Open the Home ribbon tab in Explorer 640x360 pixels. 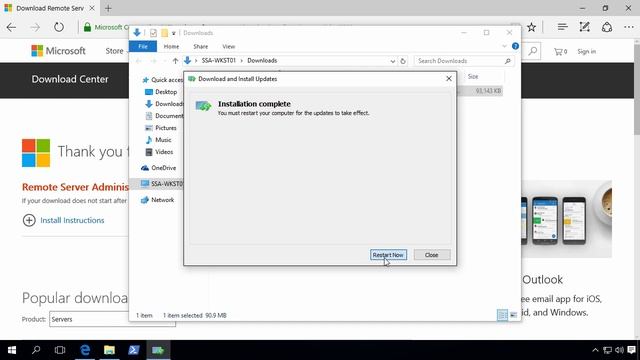point(171,47)
